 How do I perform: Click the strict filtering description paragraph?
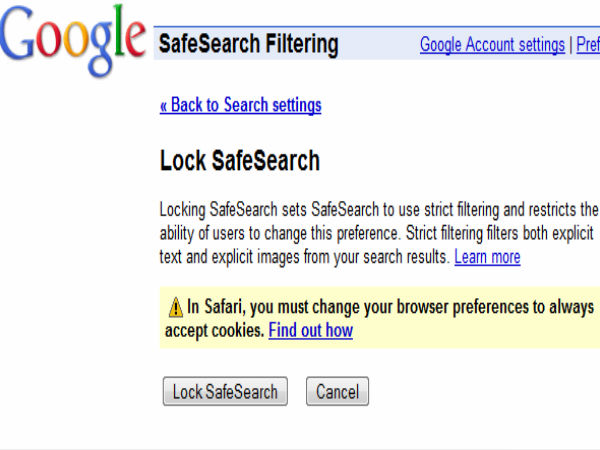pyautogui.click(x=379, y=233)
